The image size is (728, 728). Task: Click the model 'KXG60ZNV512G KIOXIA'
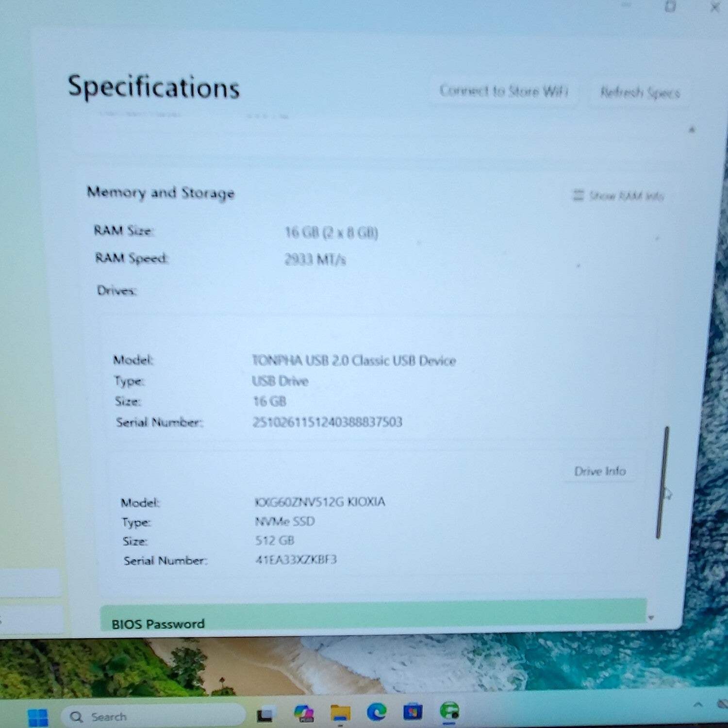click(x=320, y=501)
